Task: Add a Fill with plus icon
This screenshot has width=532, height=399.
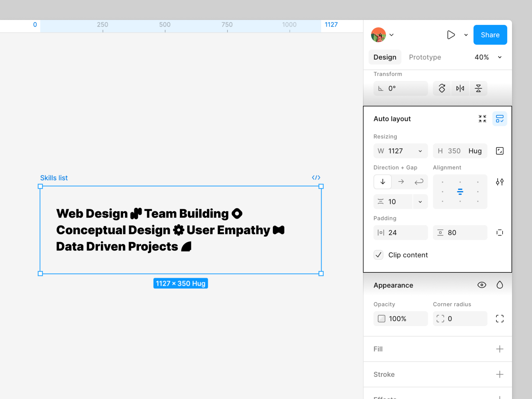Action: coord(500,349)
